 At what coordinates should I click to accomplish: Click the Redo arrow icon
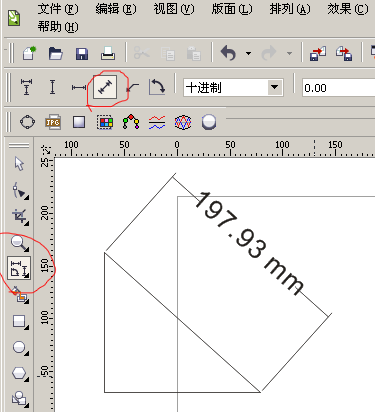pyautogui.click(x=269, y=53)
